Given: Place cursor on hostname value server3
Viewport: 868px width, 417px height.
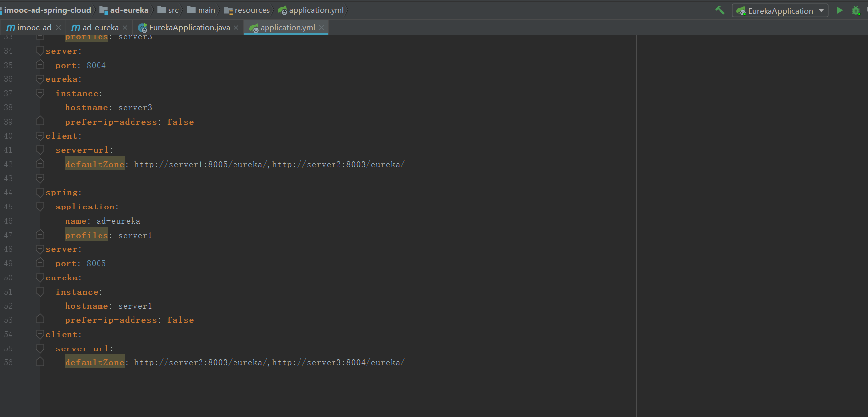Looking at the screenshot, I should coord(135,108).
